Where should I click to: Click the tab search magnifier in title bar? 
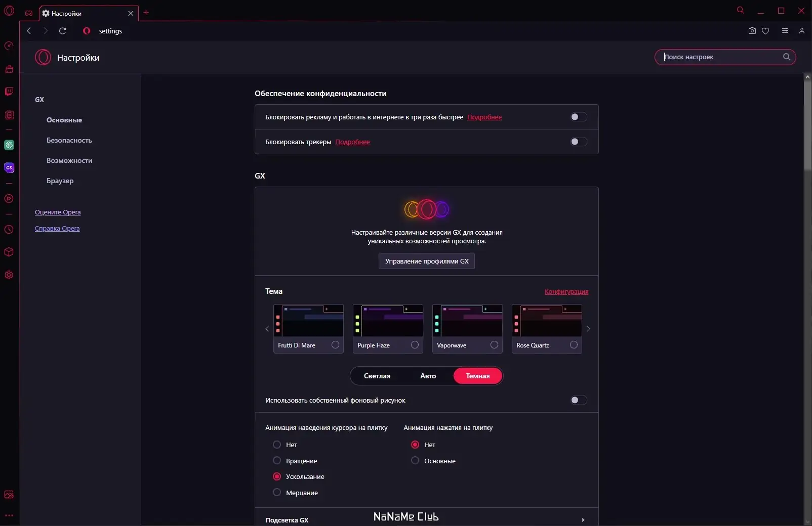pyautogui.click(x=741, y=10)
